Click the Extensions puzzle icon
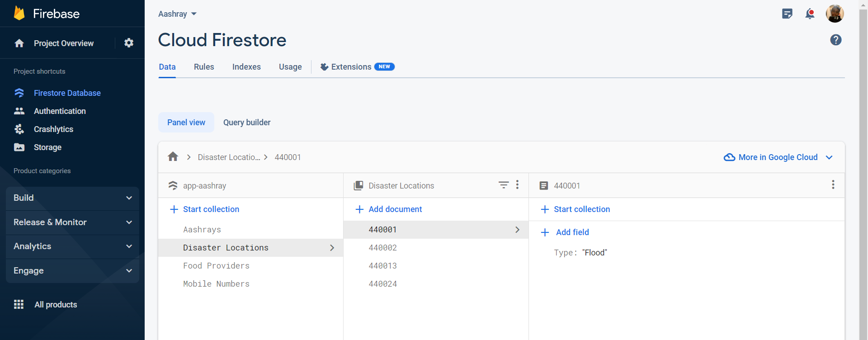This screenshot has height=340, width=868. 324,67
